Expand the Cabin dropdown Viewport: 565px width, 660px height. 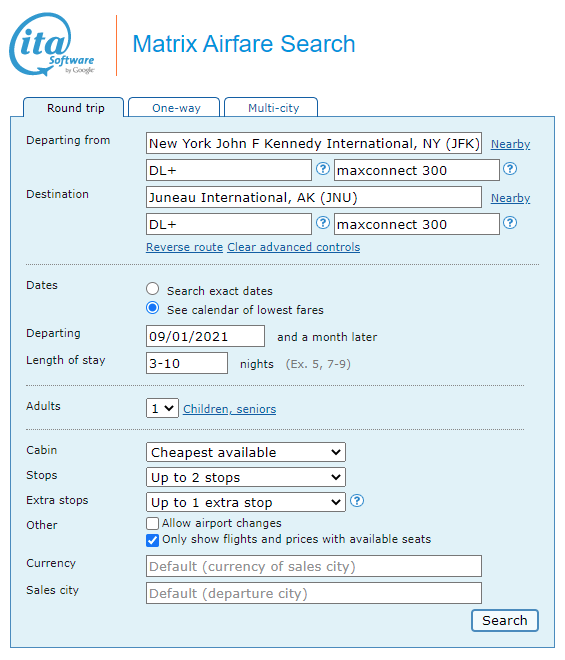(x=246, y=452)
